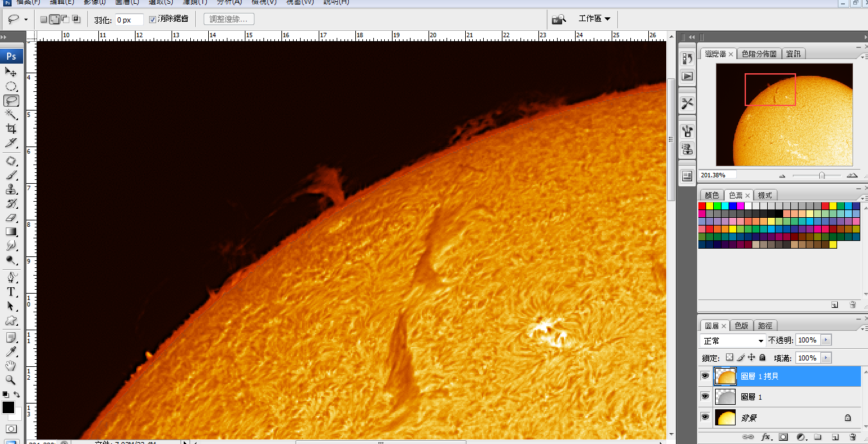868x444 pixels.
Task: Hide the 圖層 1 拷貝 layer
Action: click(705, 376)
